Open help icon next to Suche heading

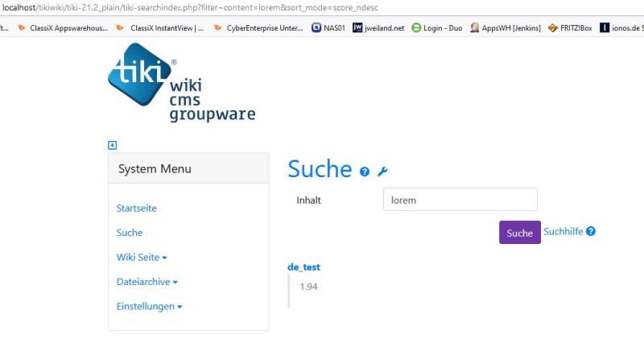(x=365, y=172)
